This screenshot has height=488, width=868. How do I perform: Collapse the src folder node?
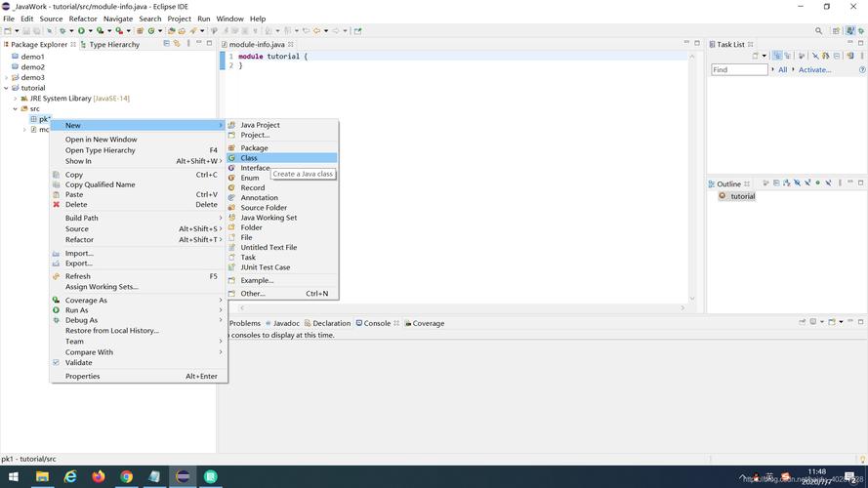16,109
